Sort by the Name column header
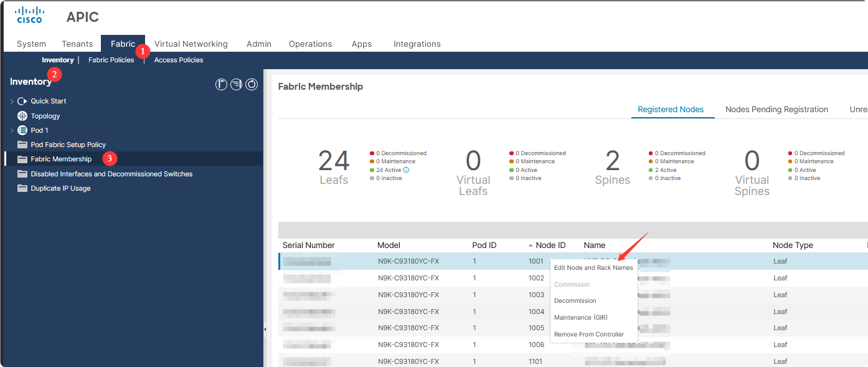Viewport: 868px width, 367px height. (x=595, y=245)
